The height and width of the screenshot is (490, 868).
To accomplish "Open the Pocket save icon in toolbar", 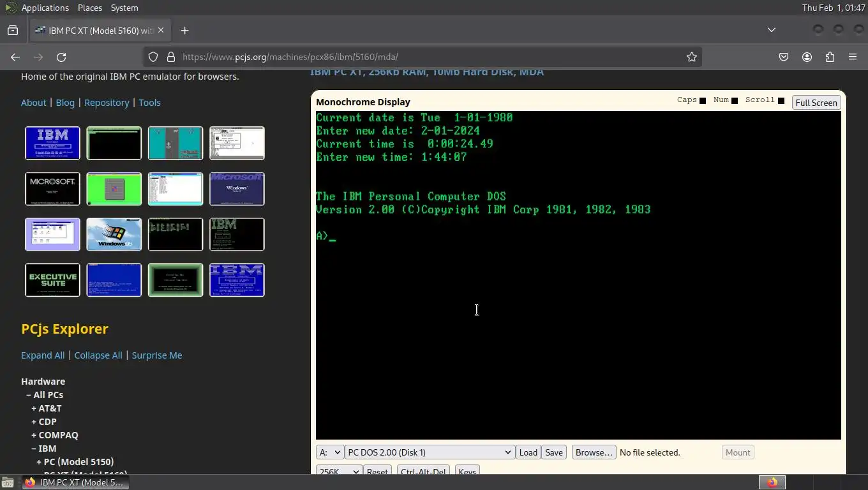I will 784,57.
